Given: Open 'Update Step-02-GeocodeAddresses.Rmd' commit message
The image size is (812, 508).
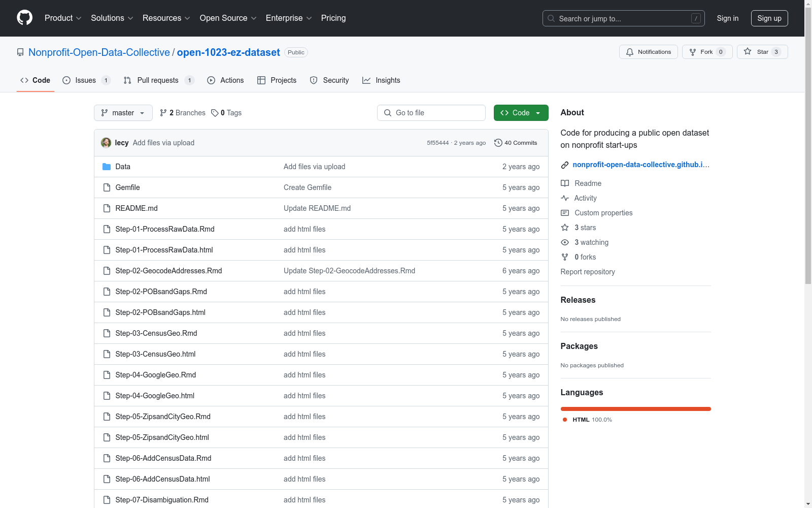Looking at the screenshot, I should [349, 271].
